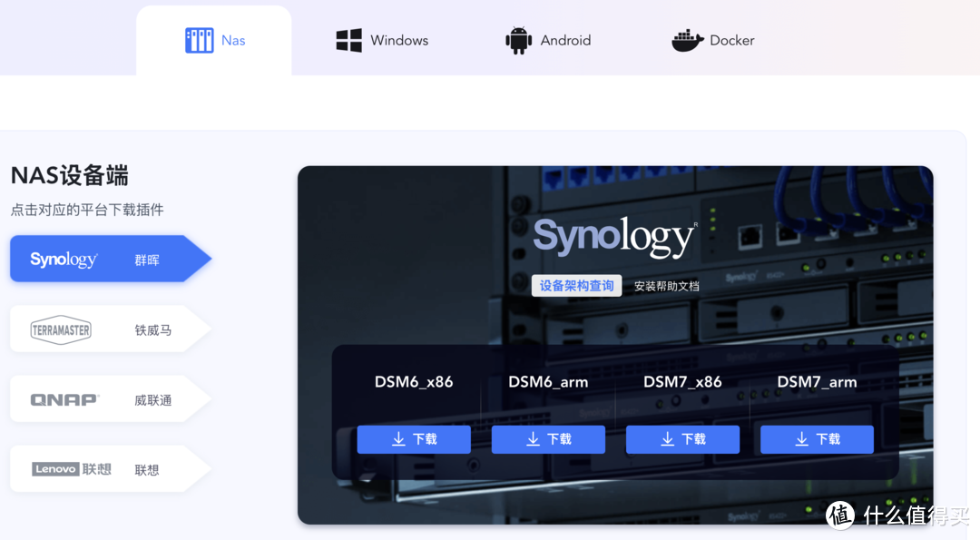The height and width of the screenshot is (540, 980).
Task: Open the Windows tab
Action: pyautogui.click(x=382, y=41)
